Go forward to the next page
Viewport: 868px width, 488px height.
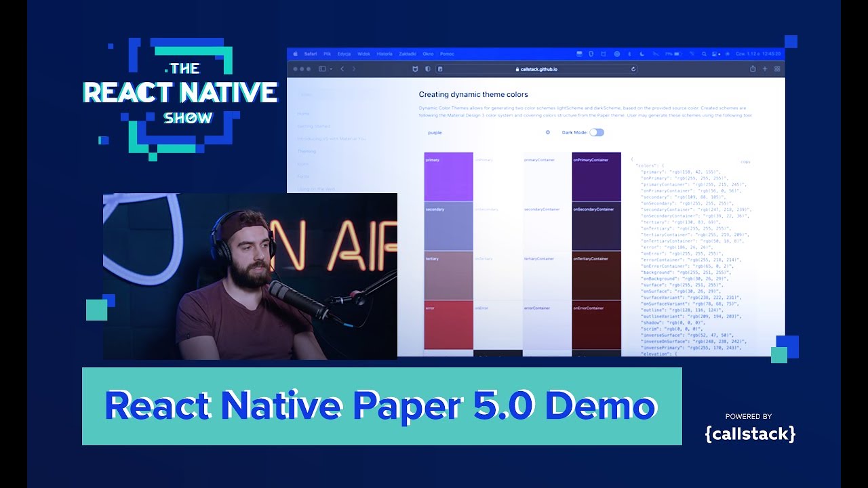pos(353,69)
